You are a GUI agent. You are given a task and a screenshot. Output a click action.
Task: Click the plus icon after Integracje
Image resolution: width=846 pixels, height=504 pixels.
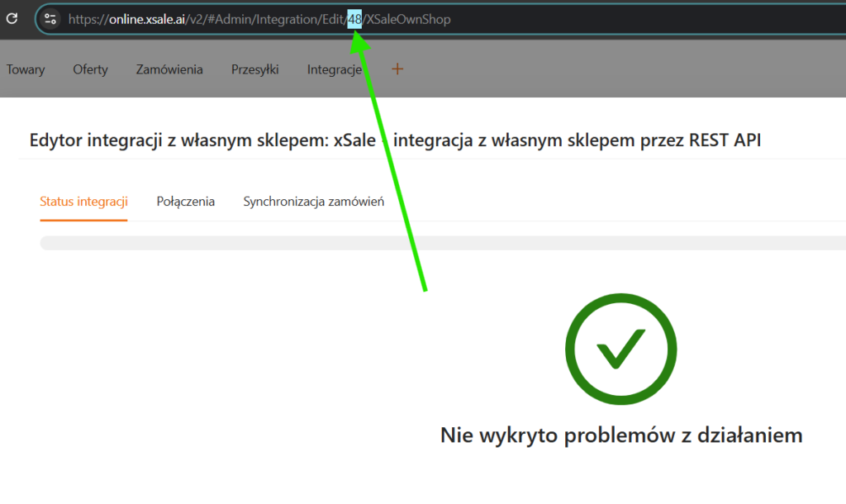397,69
